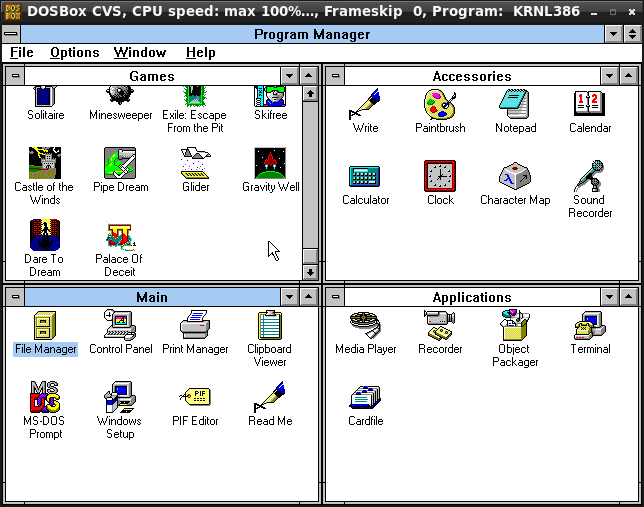Click the Games window title bar

point(152,76)
